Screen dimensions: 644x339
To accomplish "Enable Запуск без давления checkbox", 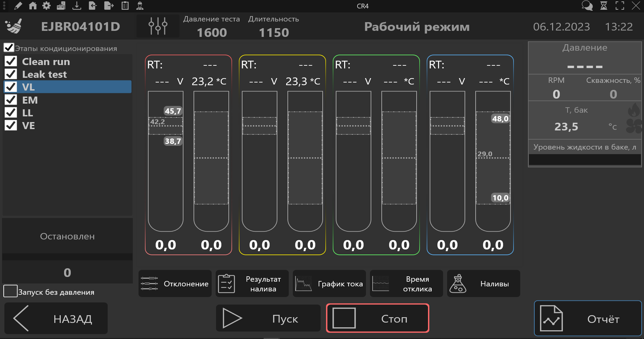I will point(10,291).
